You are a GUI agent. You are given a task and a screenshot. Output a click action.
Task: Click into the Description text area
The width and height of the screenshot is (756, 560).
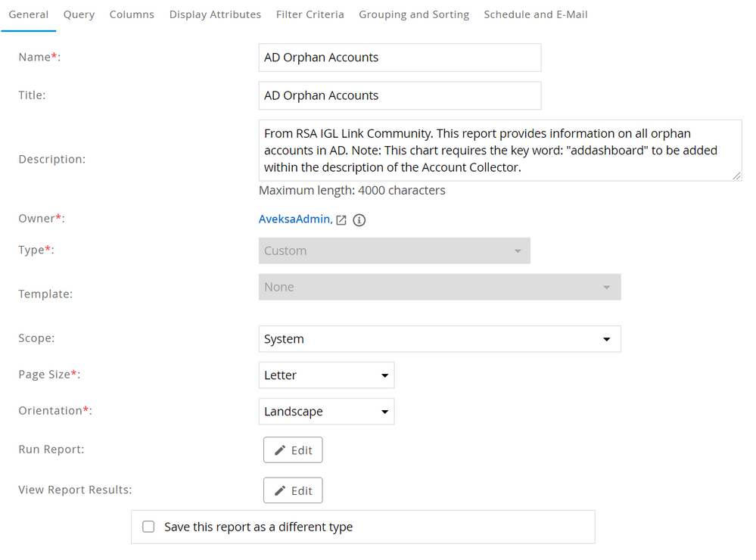(499, 151)
